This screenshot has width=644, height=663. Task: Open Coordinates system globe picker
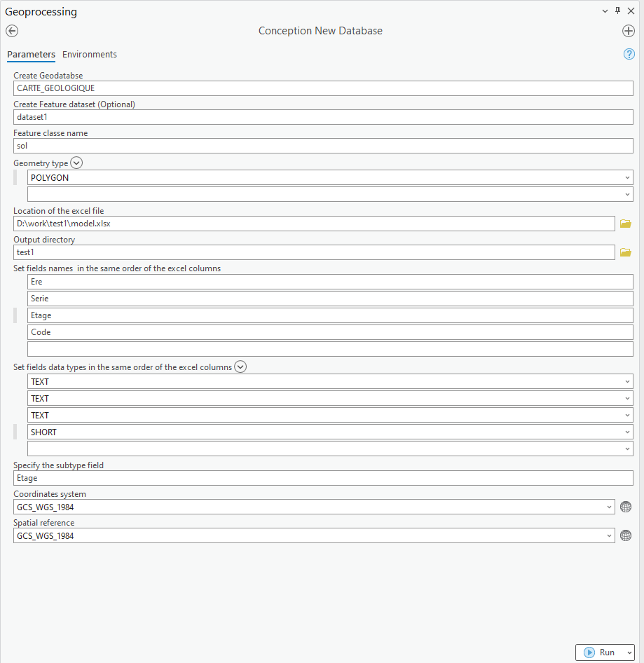point(625,507)
